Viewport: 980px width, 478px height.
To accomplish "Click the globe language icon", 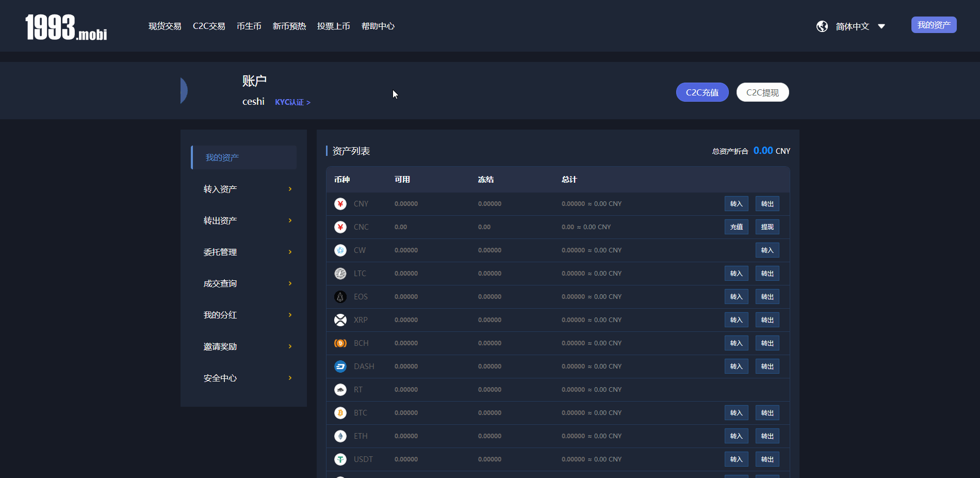I will point(822,26).
